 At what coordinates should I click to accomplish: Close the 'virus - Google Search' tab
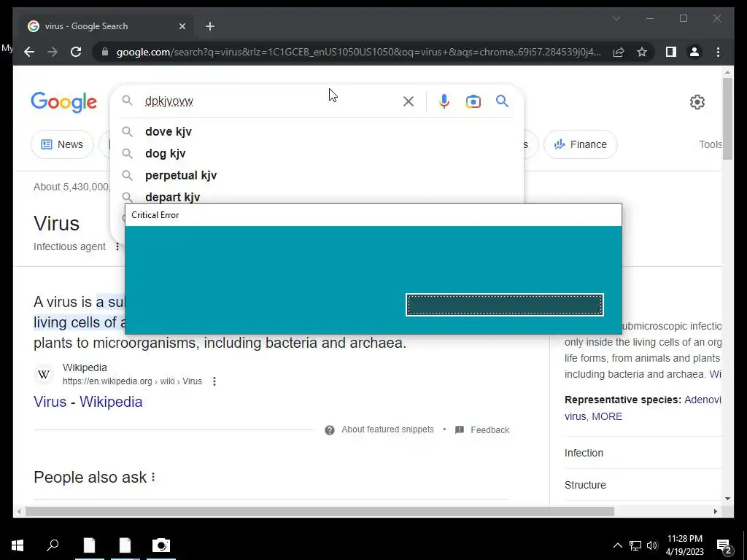click(x=182, y=26)
